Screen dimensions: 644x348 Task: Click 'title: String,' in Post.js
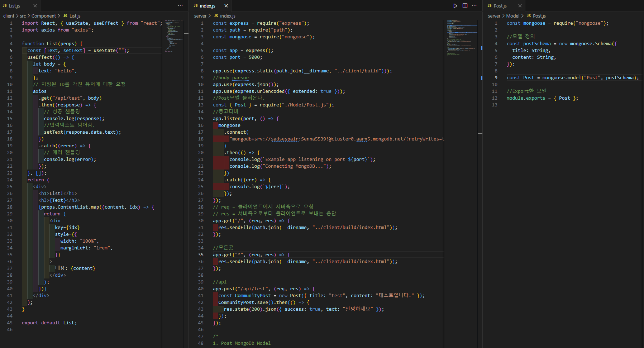[x=531, y=51]
